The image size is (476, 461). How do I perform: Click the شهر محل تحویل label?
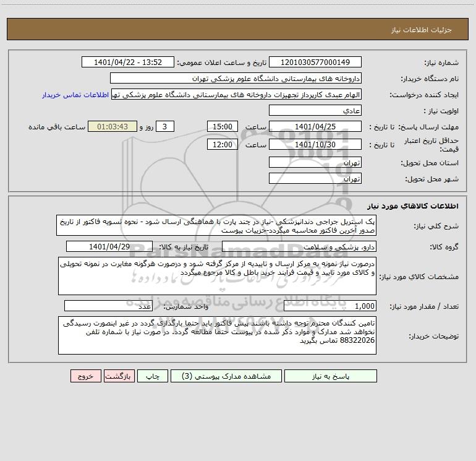[431, 179]
